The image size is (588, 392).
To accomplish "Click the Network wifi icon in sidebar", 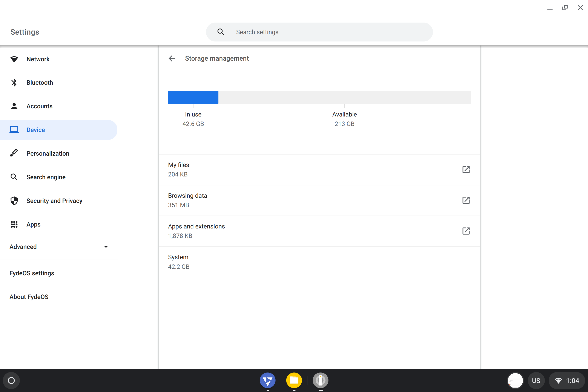I will 14,59.
